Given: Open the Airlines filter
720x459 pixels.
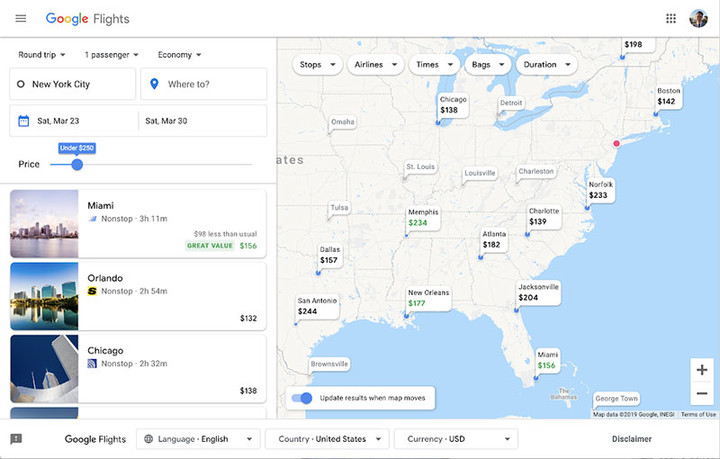Looking at the screenshot, I should click(x=376, y=65).
